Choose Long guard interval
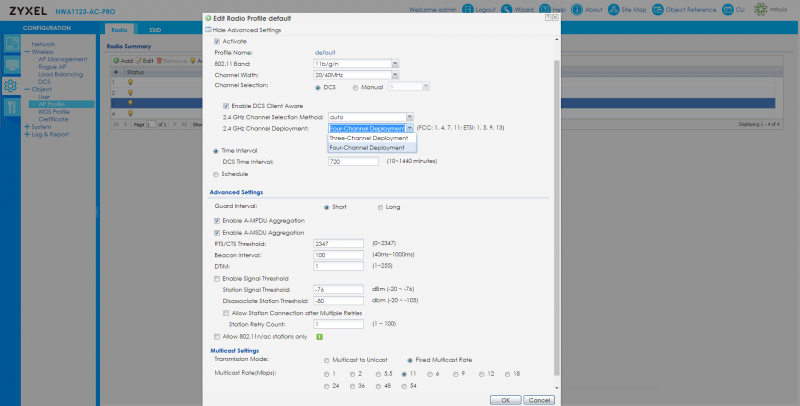This screenshot has width=800, height=406. click(380, 208)
